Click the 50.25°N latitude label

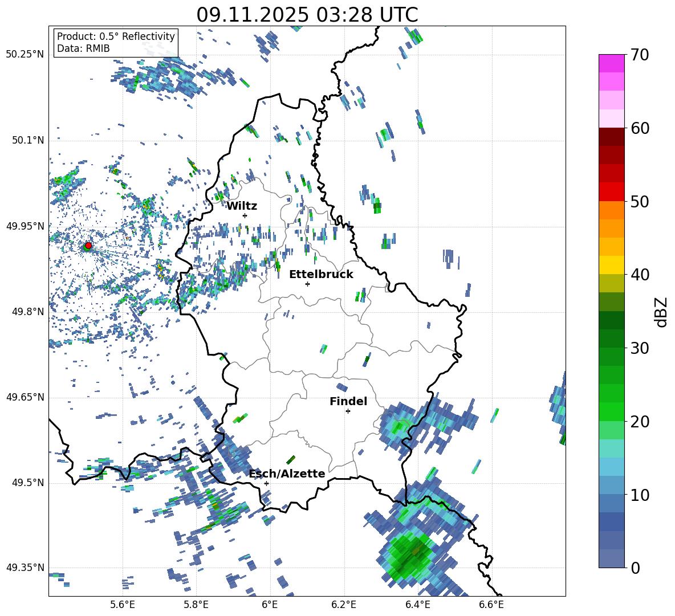[25, 55]
